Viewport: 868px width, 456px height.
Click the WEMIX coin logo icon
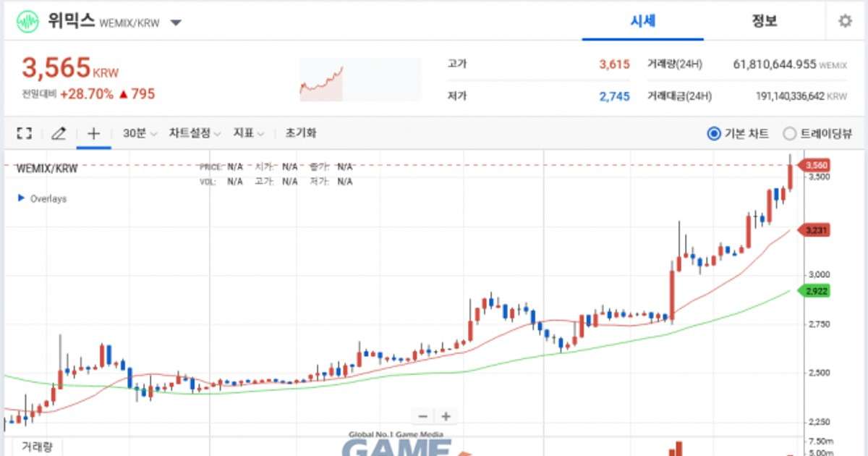[28, 22]
